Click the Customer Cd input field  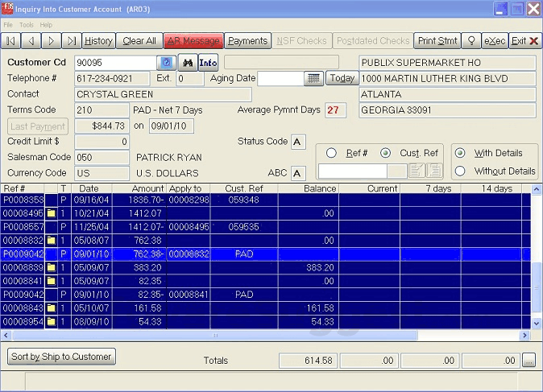(x=115, y=63)
